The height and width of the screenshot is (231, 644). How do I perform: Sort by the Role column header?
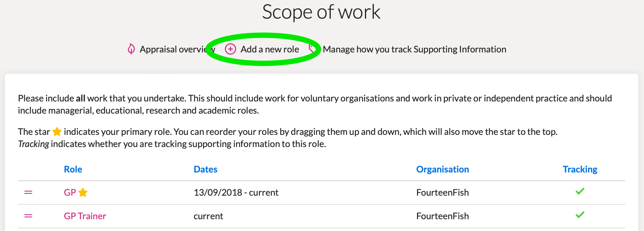(x=73, y=169)
